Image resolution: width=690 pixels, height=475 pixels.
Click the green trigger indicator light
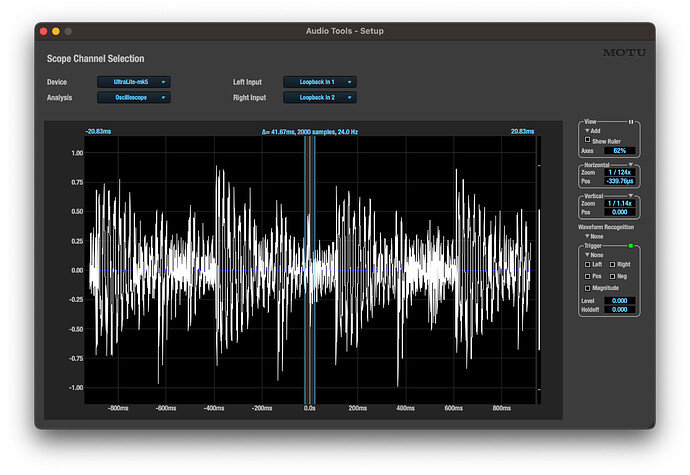[630, 245]
